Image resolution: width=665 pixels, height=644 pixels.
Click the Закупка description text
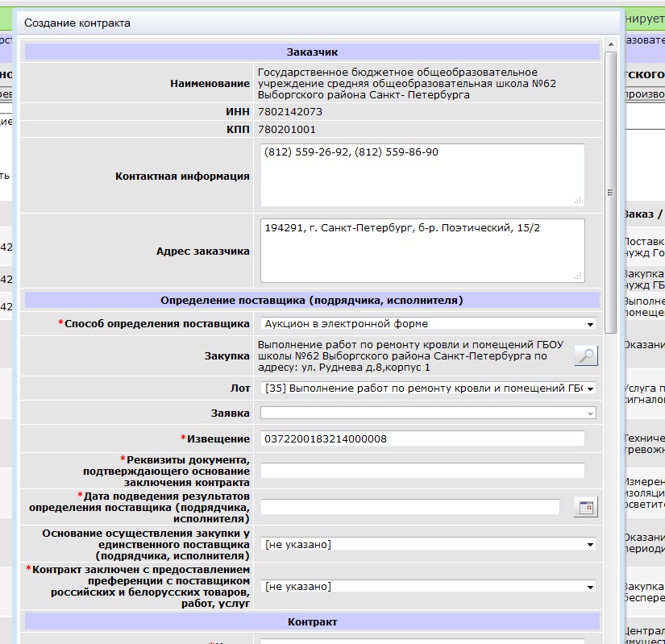click(x=410, y=356)
